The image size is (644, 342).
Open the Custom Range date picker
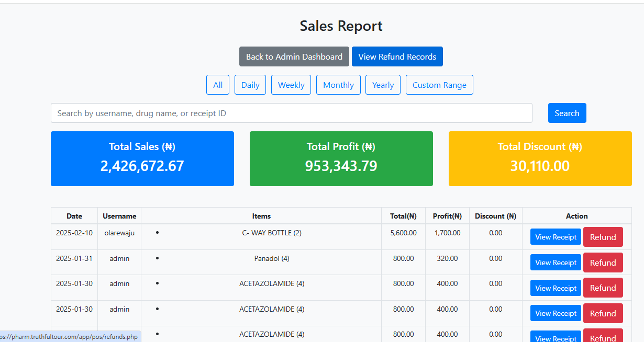click(439, 84)
